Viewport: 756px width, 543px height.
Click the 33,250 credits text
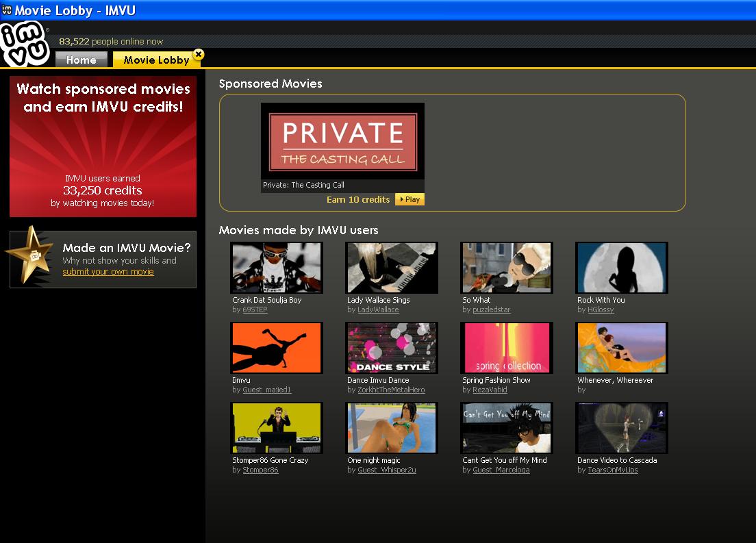[x=102, y=190]
